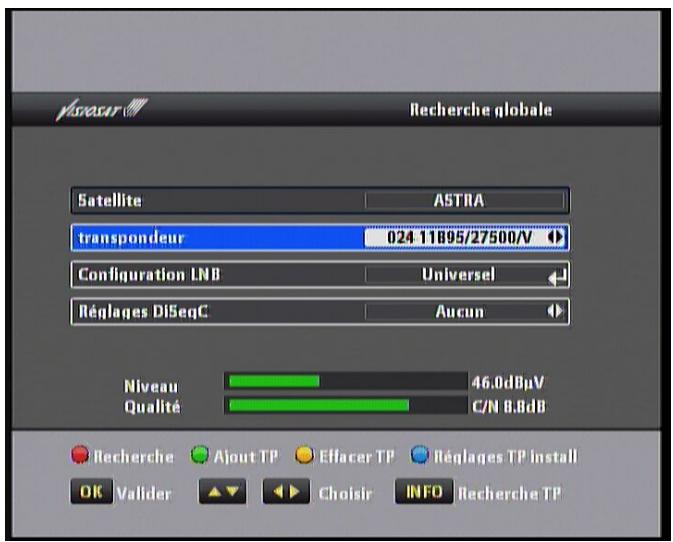Click the INFO key icon

pyautogui.click(x=424, y=491)
